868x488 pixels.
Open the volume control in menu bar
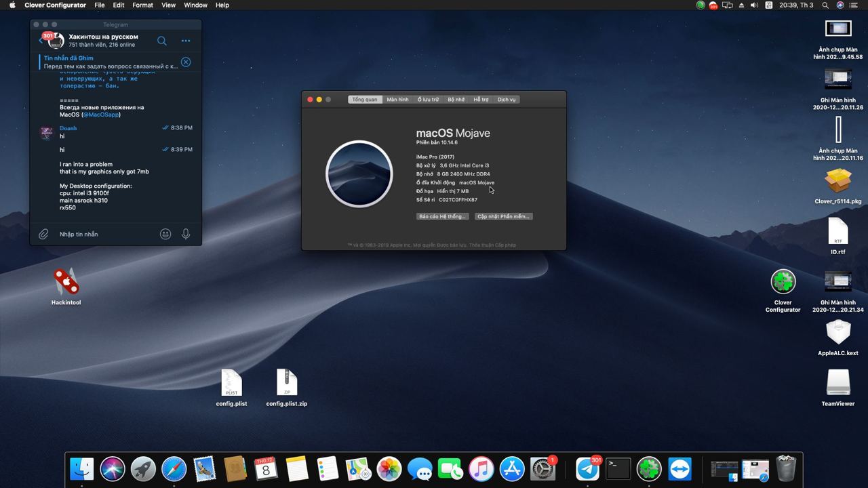click(754, 5)
